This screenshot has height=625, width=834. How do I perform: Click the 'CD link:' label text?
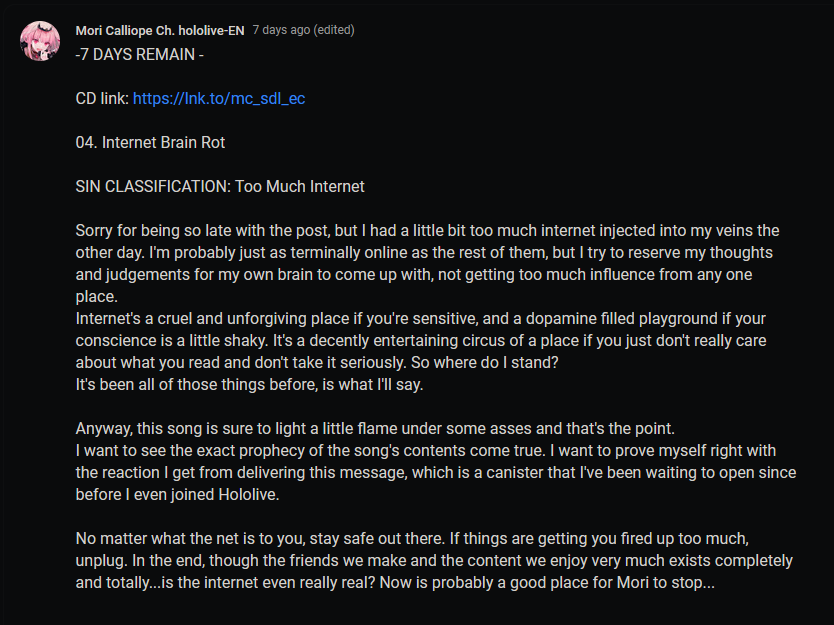pos(102,98)
